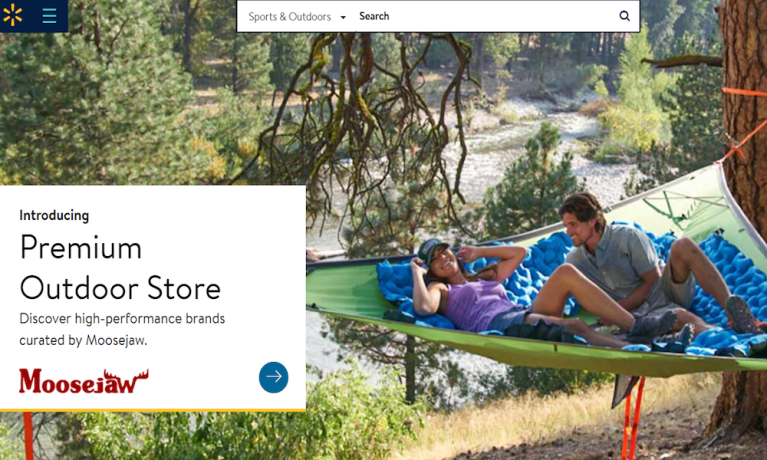The image size is (767, 460).
Task: Click the woman in the purple tank top
Action: pos(470,289)
